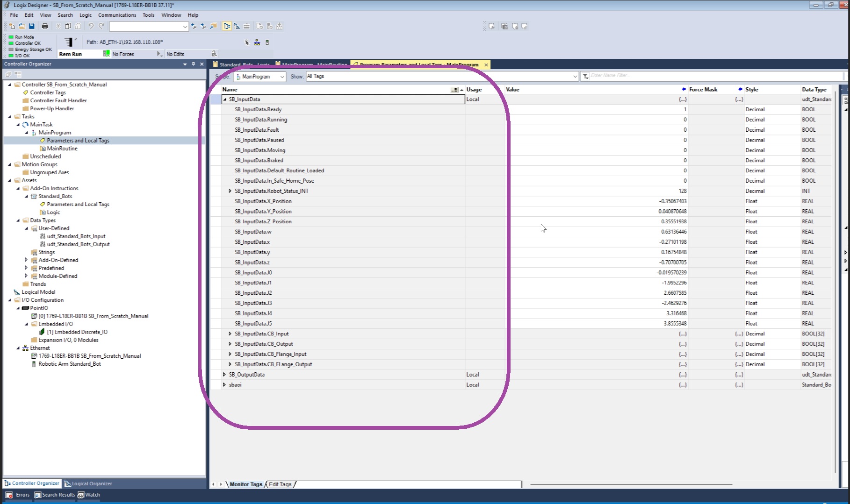Pin the Controller Organizer panel

(193, 64)
